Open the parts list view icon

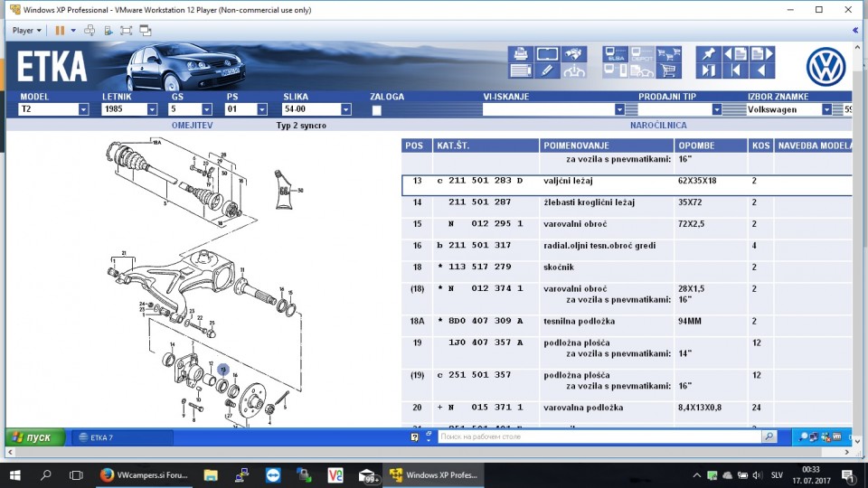[x=520, y=70]
